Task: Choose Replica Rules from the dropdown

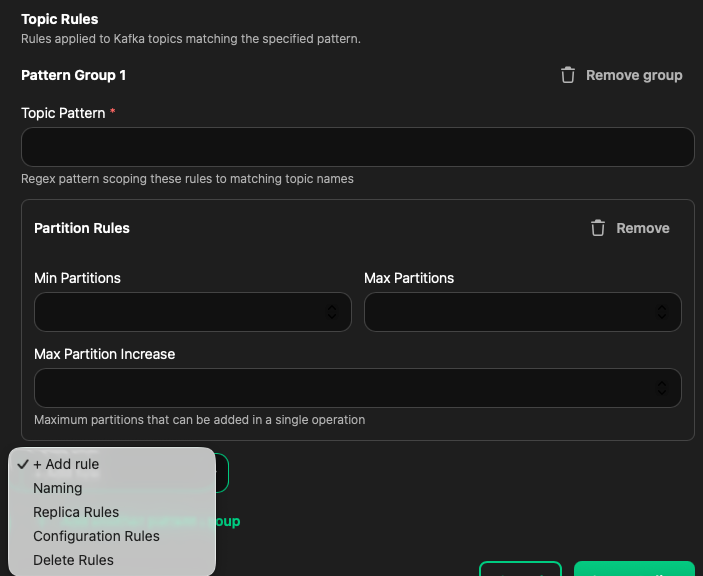Action: [112, 512]
